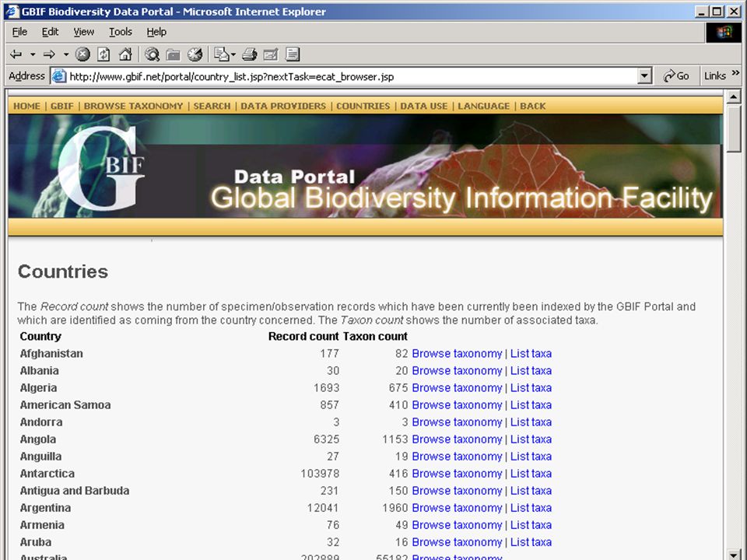Open SEARCH in the portal navigation bar

point(212,107)
